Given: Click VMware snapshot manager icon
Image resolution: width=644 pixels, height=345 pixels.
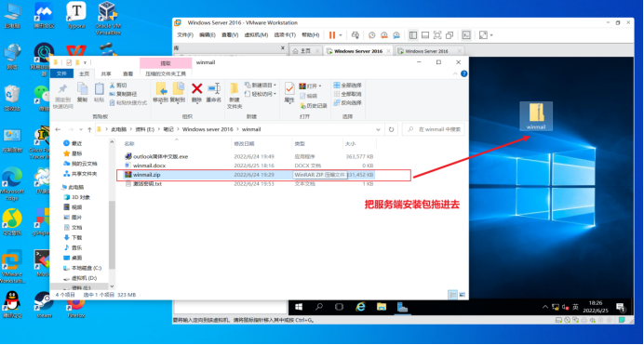Looking at the screenshot, I should (396, 35).
